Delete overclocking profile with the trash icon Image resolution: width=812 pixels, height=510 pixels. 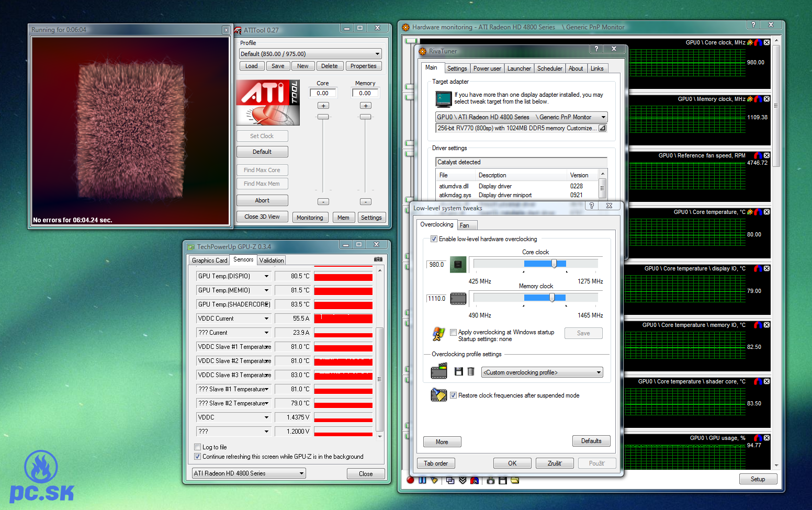[x=471, y=371]
